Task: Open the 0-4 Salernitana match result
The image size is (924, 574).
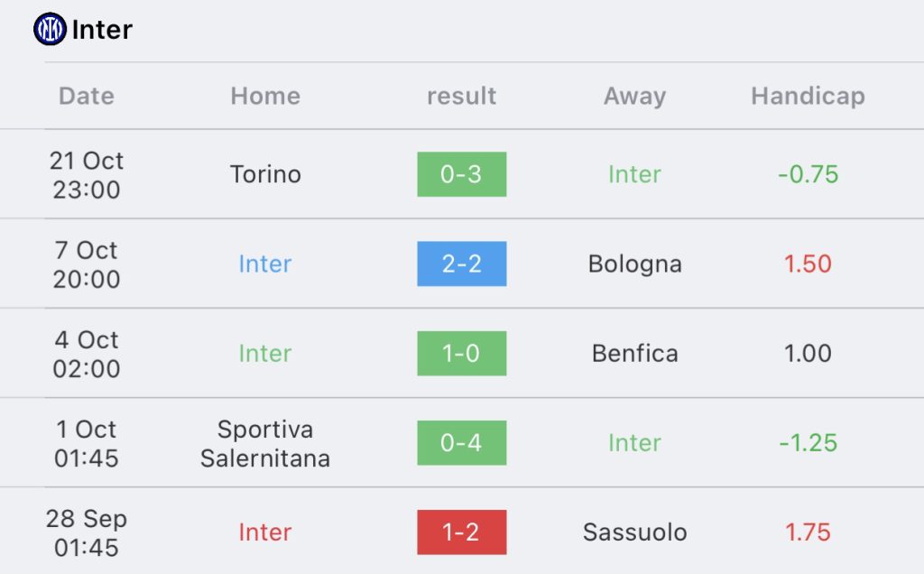Action: pos(462,442)
